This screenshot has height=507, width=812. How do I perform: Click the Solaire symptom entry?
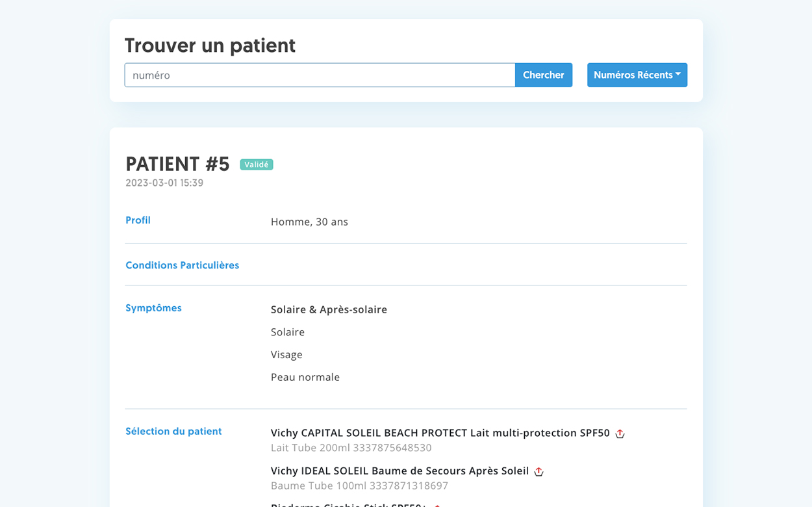coord(288,332)
